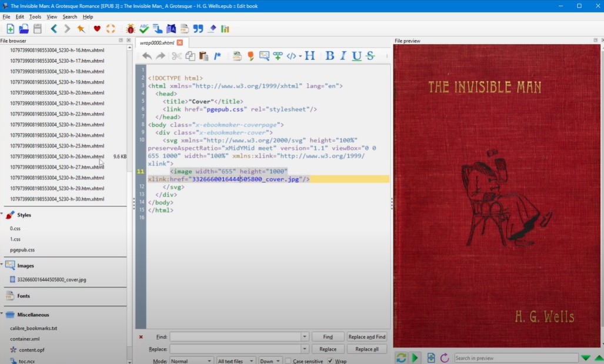Click the Replace and Find button

367,336
